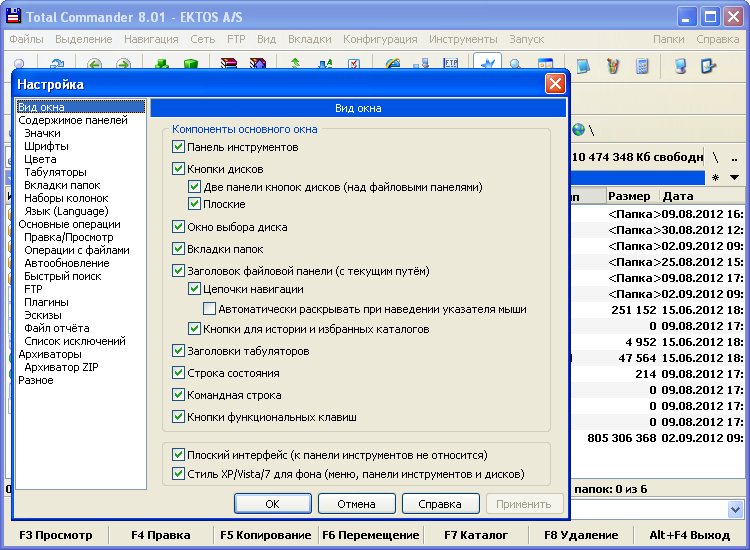750x550 pixels.
Task: Click the F5 Копирование function button
Action: click(265, 535)
